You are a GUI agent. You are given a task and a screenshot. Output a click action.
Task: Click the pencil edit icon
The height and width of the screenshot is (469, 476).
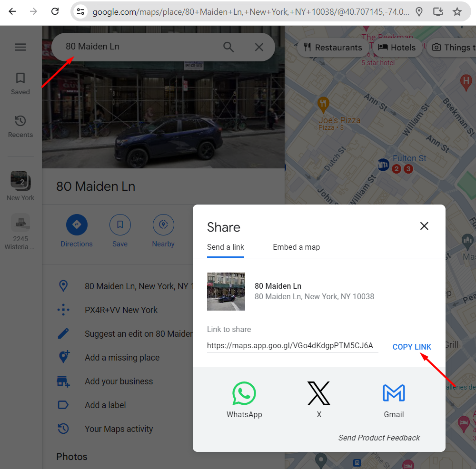(x=63, y=333)
